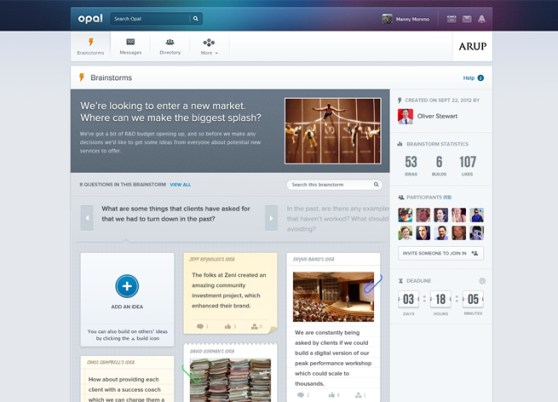Open Manny Moreno's profile avatar
This screenshot has width=558, height=402.
(x=387, y=19)
